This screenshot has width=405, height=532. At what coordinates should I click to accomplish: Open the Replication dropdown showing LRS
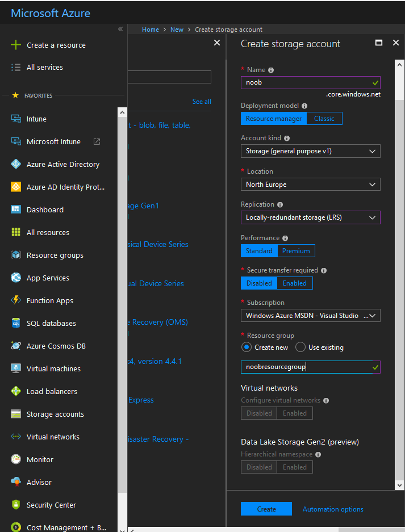(311, 217)
